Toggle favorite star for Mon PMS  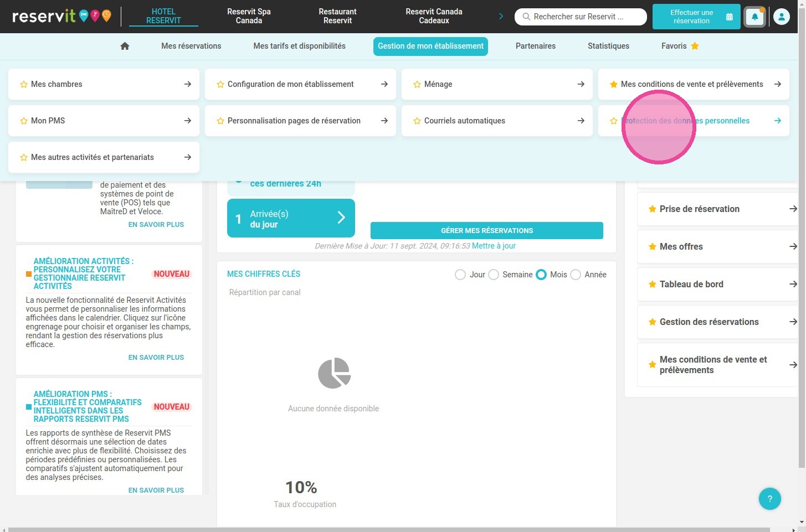coord(24,121)
